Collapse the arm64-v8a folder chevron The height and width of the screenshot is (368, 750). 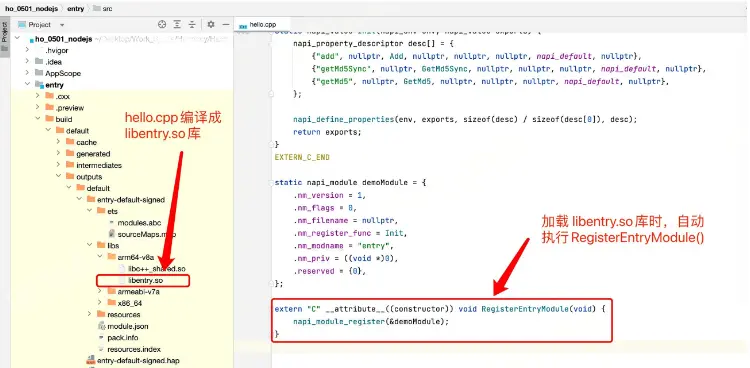(x=100, y=256)
